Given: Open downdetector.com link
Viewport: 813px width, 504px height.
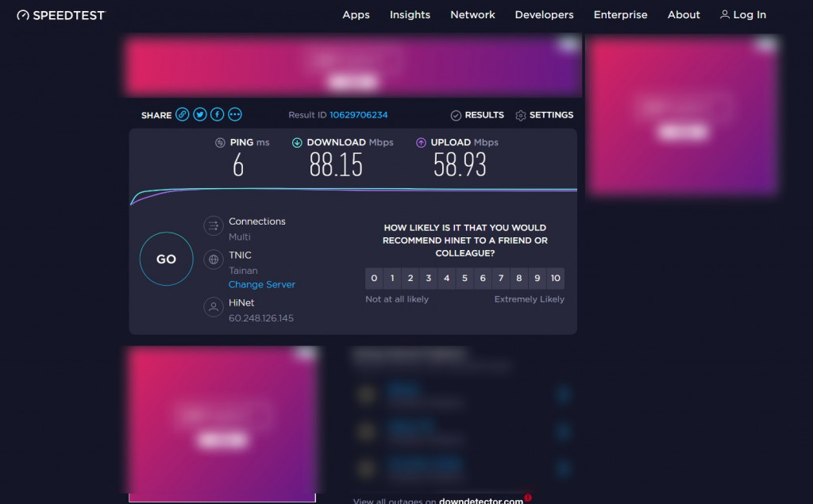Looking at the screenshot, I should point(481,500).
